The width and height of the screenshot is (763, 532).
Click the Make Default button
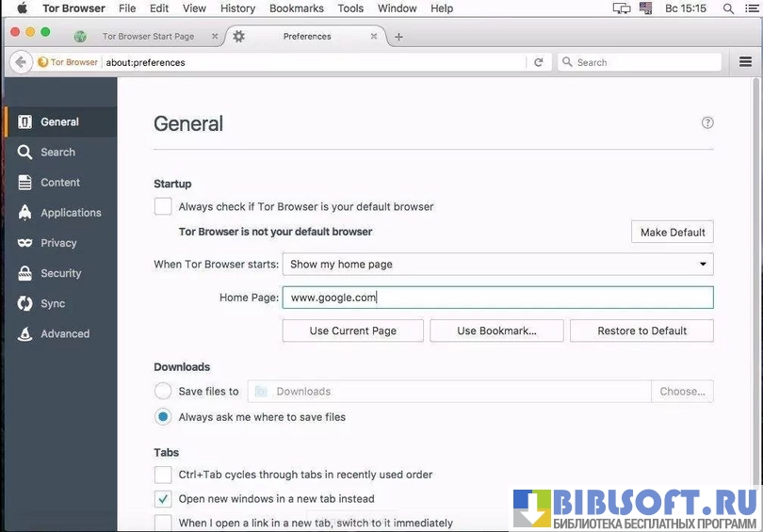coord(672,233)
